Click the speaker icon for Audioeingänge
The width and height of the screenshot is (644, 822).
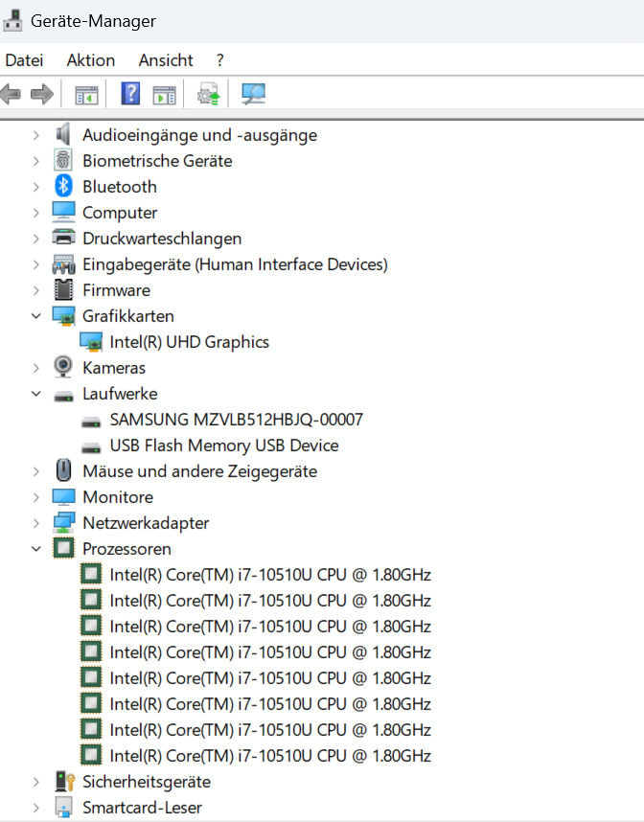pyautogui.click(x=63, y=135)
